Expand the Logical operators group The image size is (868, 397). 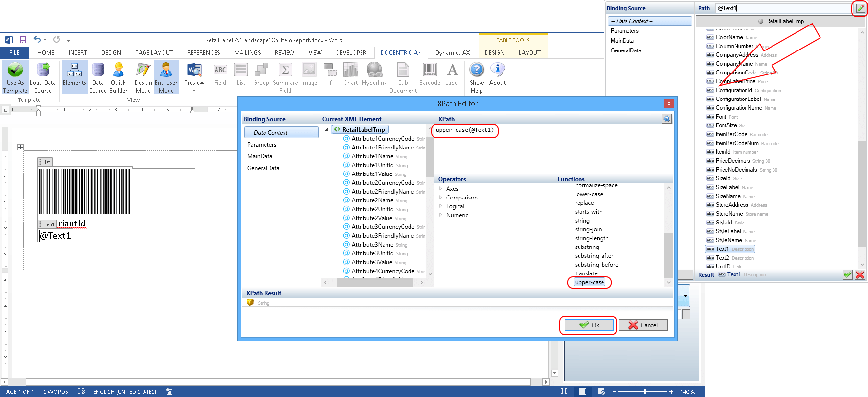tap(441, 206)
